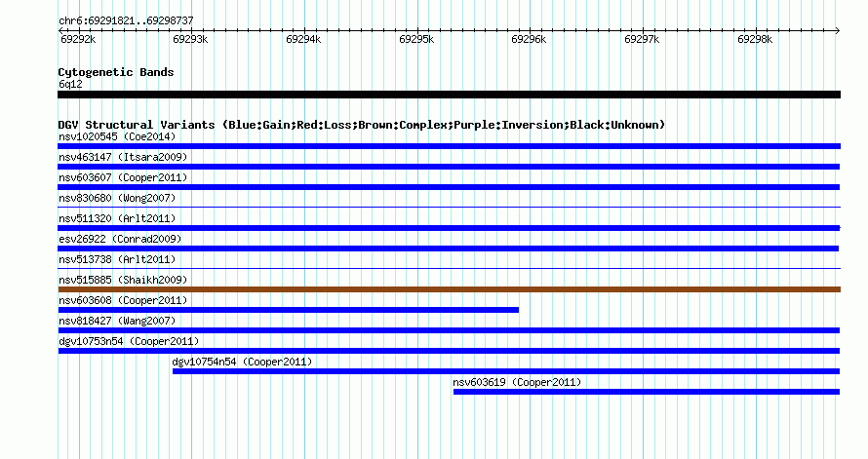The height and width of the screenshot is (459, 868).
Task: Click the nsv513738 (Arlt2011) label
Action: 117,259
